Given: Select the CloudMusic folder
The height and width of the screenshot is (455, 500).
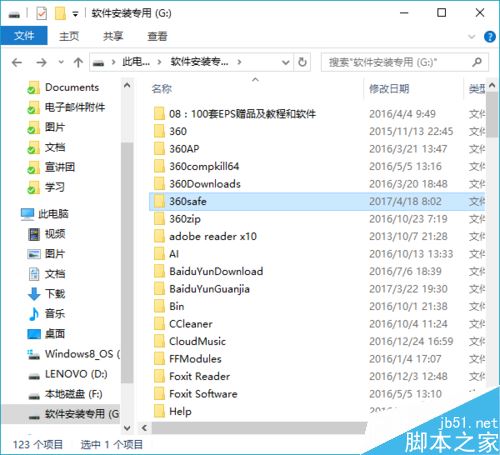Looking at the screenshot, I should click(197, 341).
